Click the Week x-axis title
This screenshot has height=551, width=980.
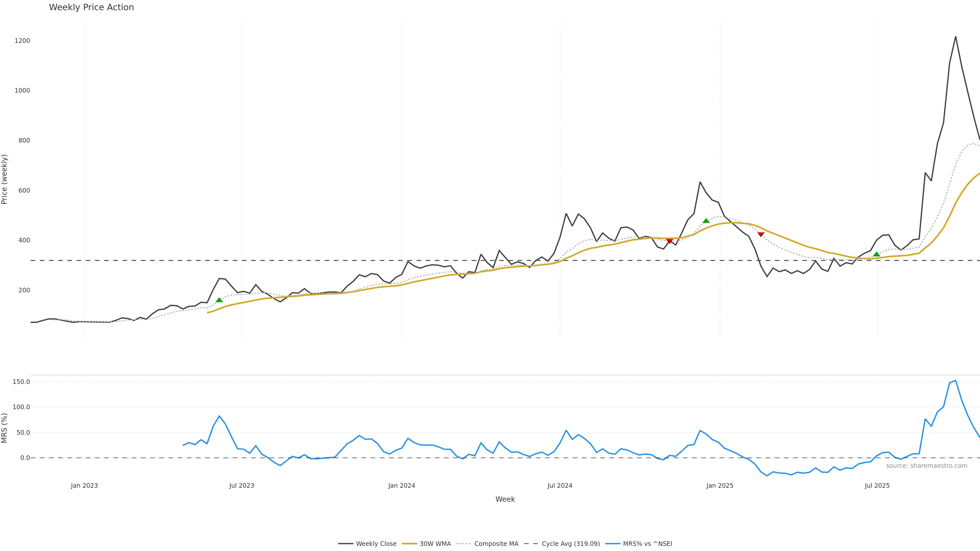pyautogui.click(x=505, y=499)
